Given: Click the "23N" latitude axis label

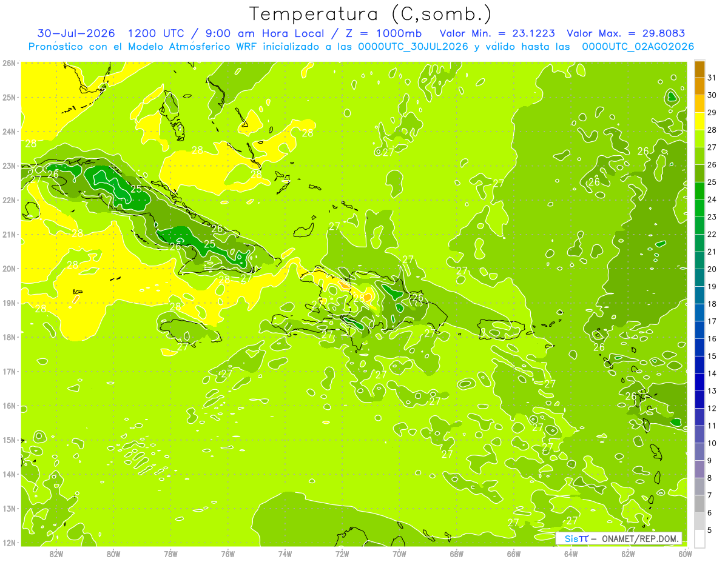Looking at the screenshot, I should (9, 166).
